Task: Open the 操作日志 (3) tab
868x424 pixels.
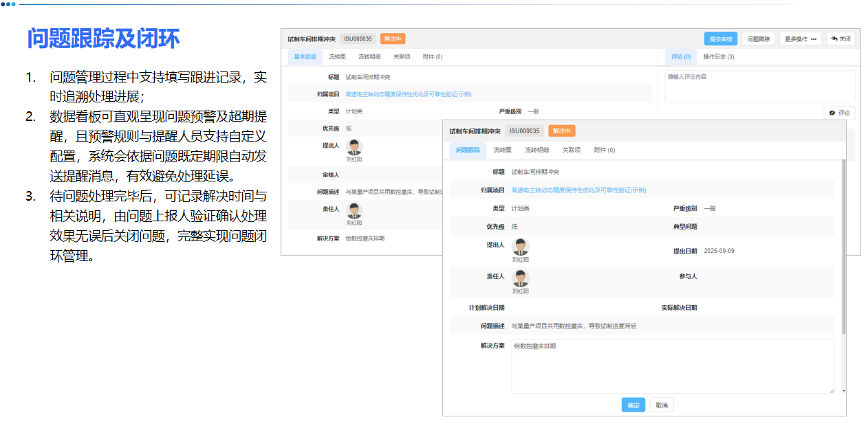Action: coord(719,56)
